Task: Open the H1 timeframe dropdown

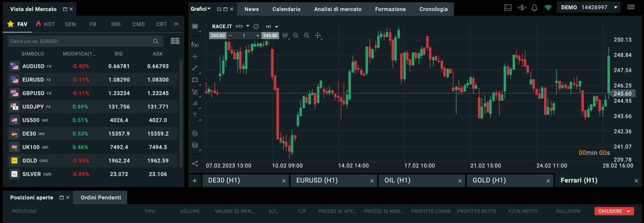Action: click(271, 27)
